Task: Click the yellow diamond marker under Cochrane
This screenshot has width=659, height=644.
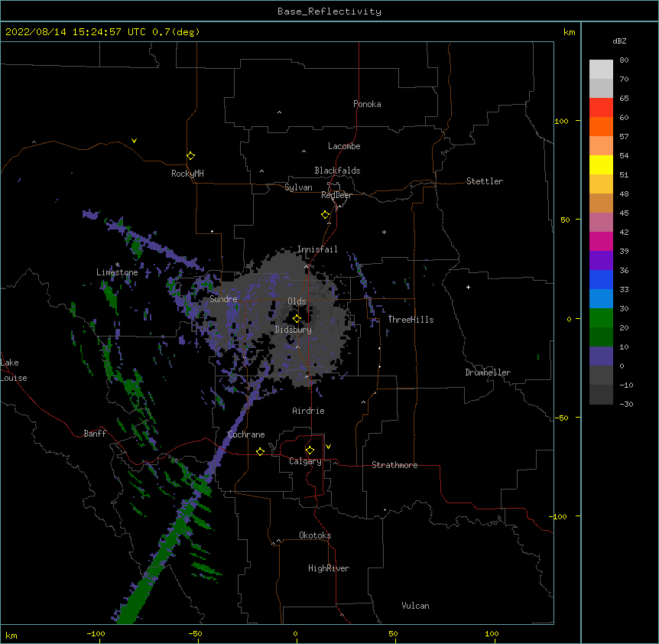Action: (x=260, y=451)
